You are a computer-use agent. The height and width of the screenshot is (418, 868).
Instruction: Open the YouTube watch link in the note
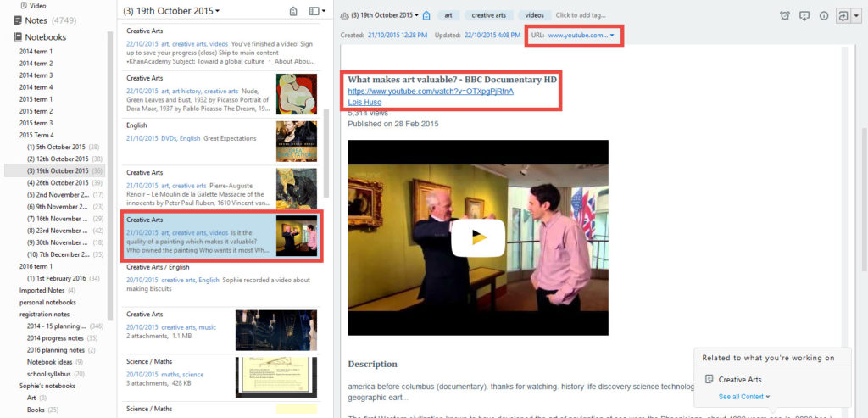tap(430, 91)
